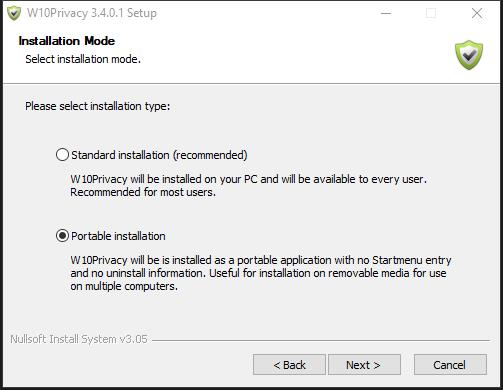Click the 'Standard installation (recommended)' label
The width and height of the screenshot is (503, 390).
tap(159, 155)
